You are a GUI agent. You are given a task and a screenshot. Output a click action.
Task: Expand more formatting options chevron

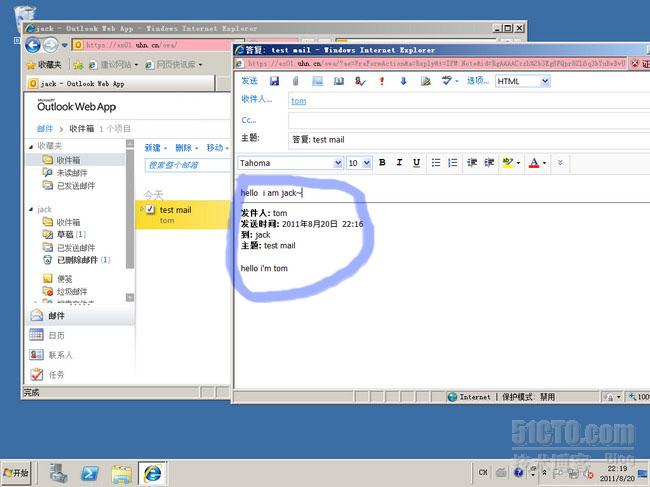[x=560, y=162]
